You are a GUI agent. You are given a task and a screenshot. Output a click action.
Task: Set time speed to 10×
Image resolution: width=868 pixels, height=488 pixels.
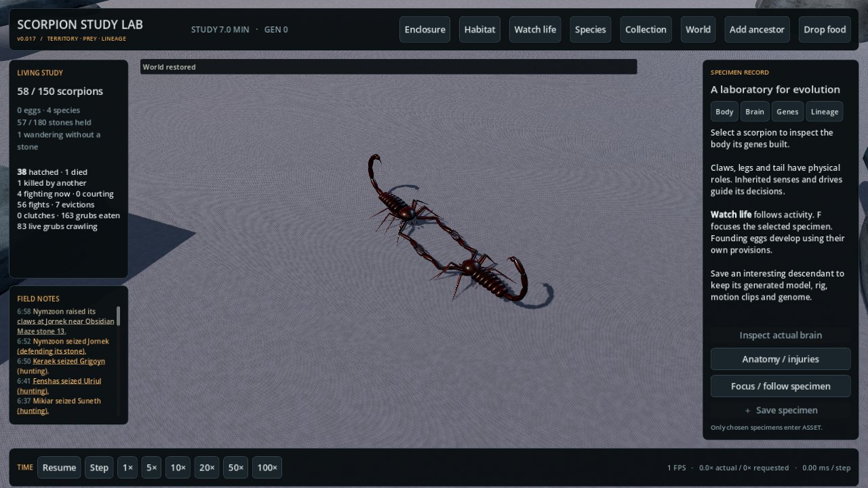[178, 468]
